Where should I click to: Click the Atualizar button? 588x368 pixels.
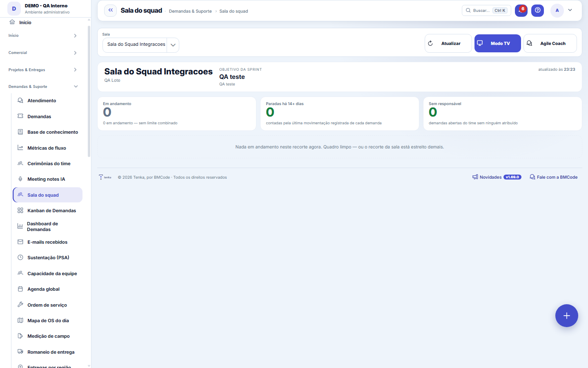pos(448,43)
